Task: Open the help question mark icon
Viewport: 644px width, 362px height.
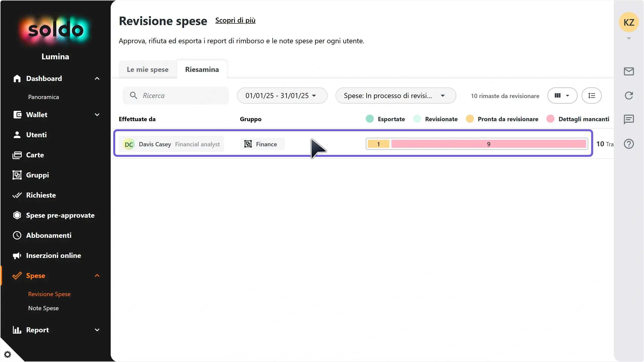Action: point(629,144)
